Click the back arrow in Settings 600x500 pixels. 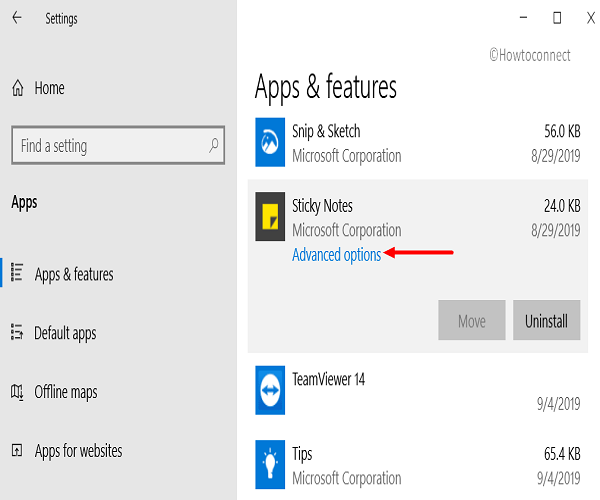tap(17, 18)
